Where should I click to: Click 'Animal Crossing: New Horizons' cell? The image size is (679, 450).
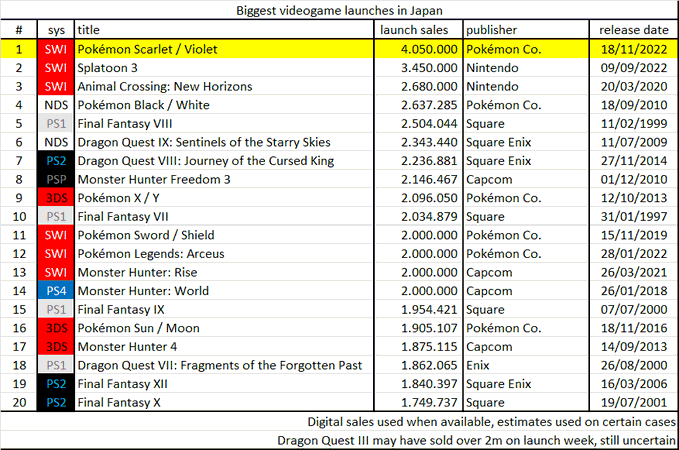(x=165, y=86)
